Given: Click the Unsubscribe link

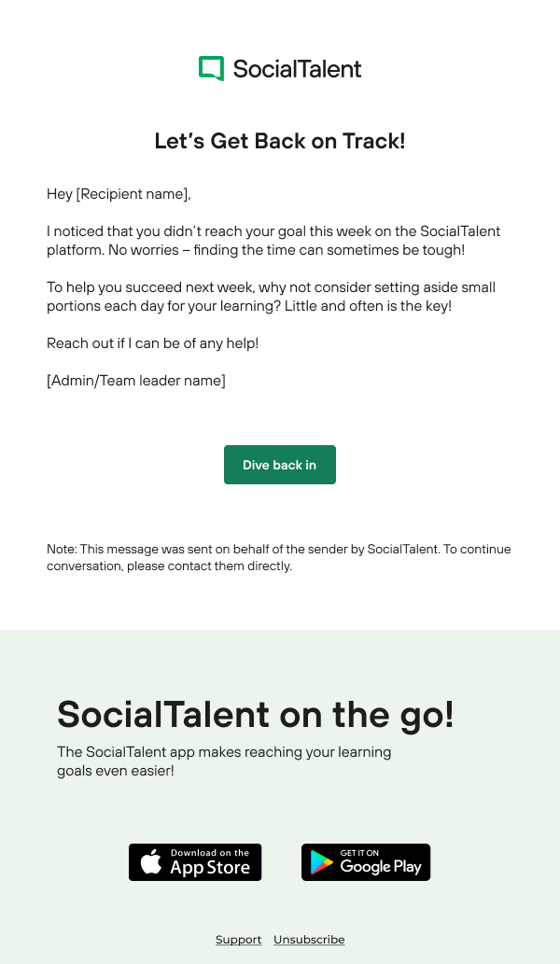Looking at the screenshot, I should [309, 940].
